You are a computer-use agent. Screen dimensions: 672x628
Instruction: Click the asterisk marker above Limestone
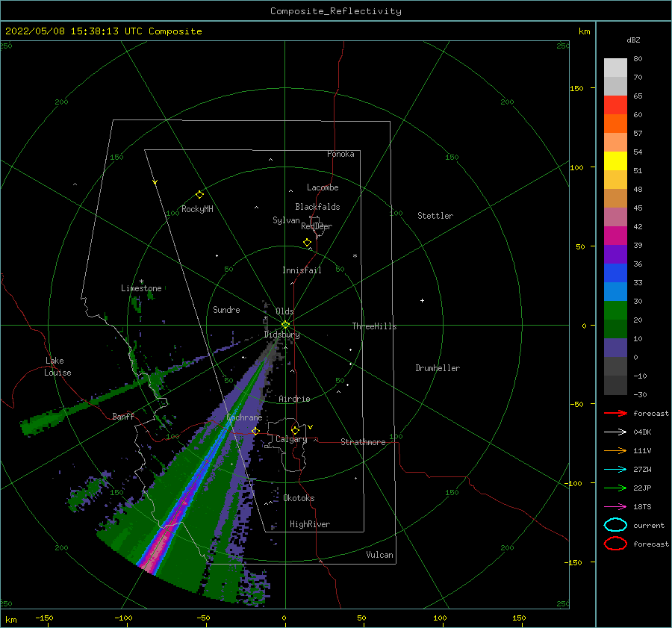[141, 282]
